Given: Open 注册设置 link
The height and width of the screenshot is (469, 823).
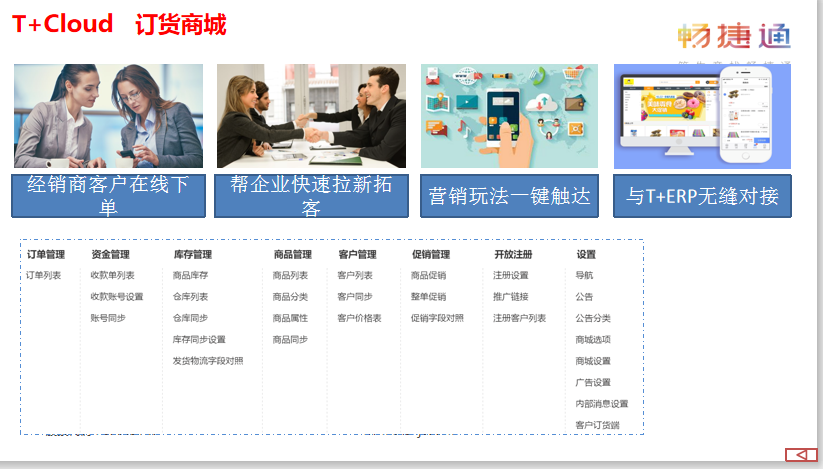Looking at the screenshot, I should point(511,275).
